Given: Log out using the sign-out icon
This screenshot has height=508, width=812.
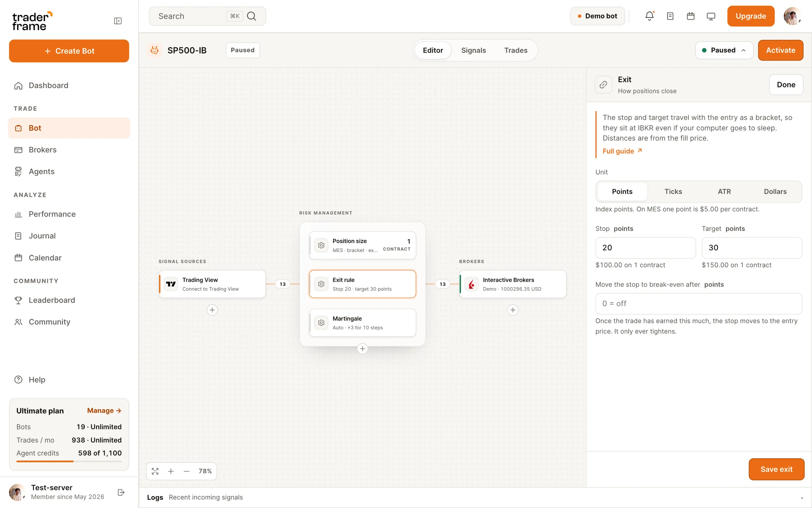Looking at the screenshot, I should 121,492.
